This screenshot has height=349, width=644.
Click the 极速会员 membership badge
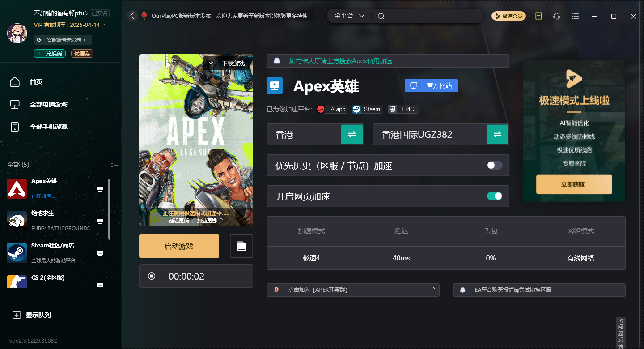click(x=508, y=16)
